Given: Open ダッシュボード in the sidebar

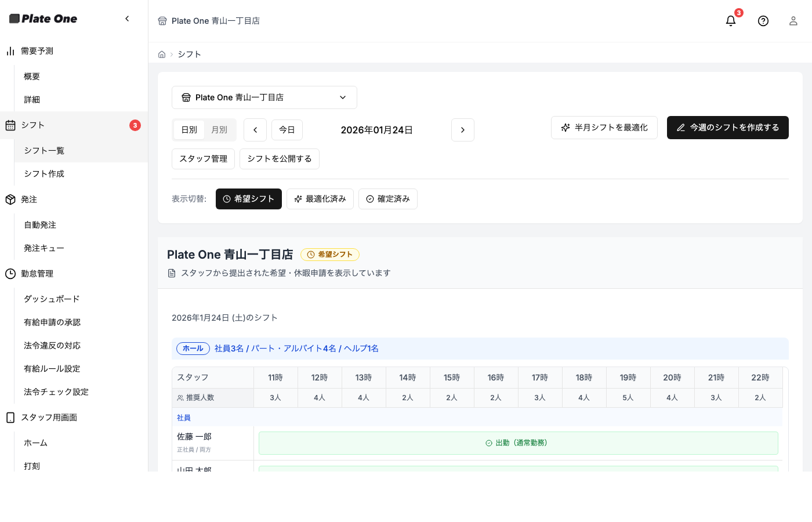Looking at the screenshot, I should click(52, 299).
